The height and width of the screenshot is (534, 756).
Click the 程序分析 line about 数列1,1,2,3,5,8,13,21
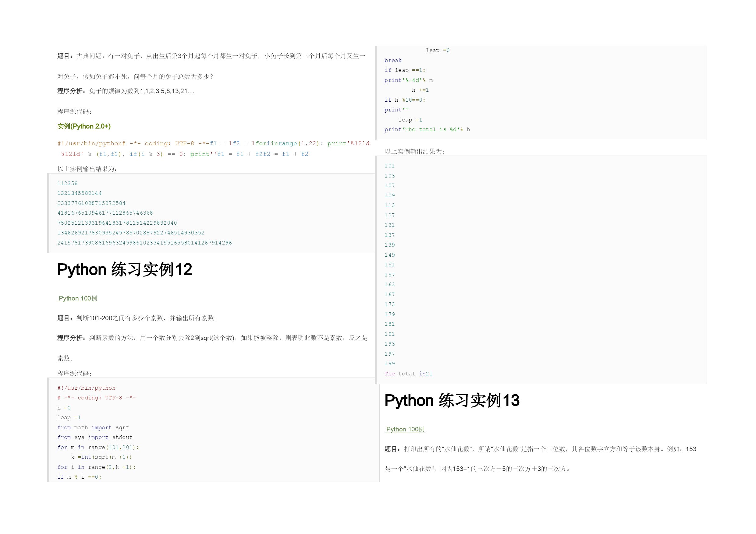(x=126, y=91)
